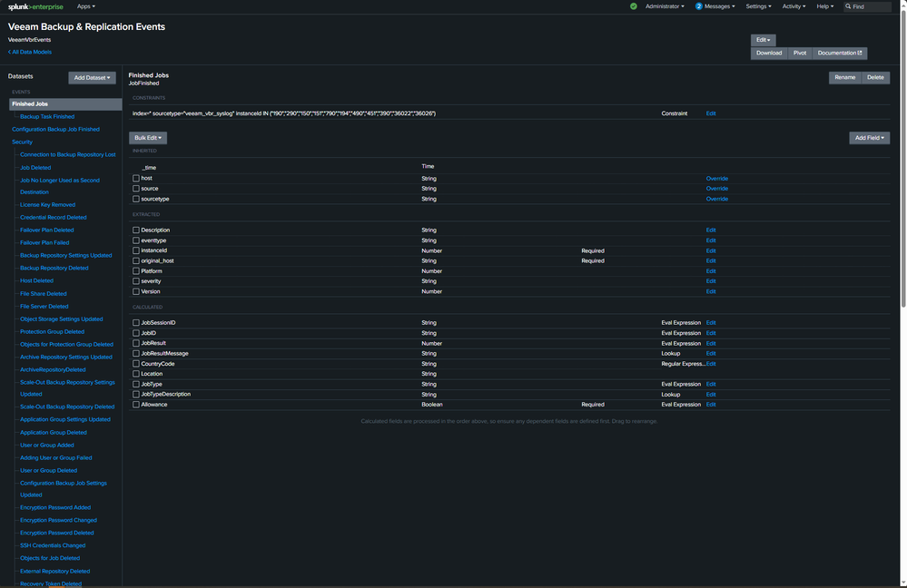This screenshot has height=588, width=907.
Task: Edit the severity extracted field
Action: click(711, 281)
